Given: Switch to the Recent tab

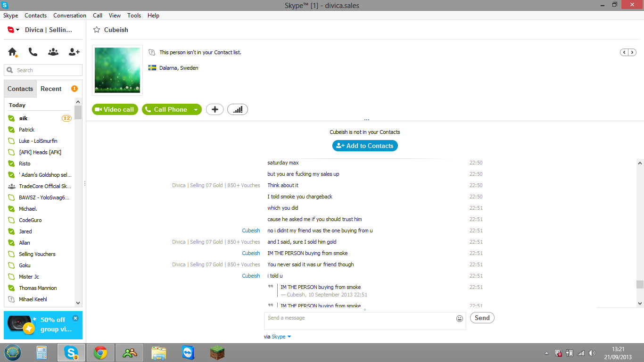Looking at the screenshot, I should coord(51,89).
